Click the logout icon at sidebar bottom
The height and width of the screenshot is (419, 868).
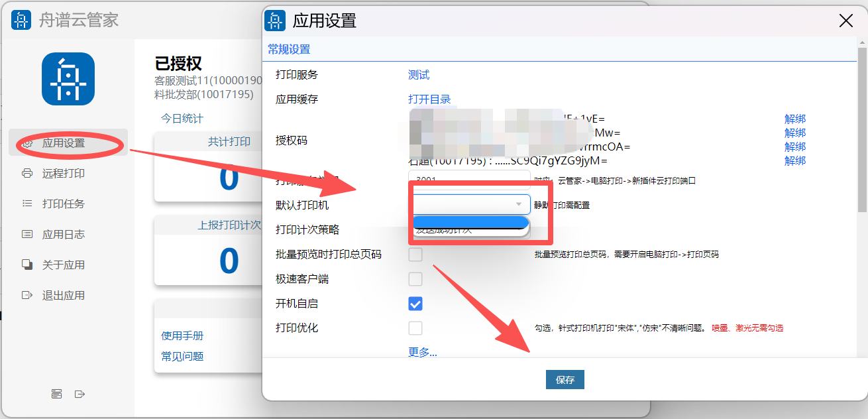point(80,394)
